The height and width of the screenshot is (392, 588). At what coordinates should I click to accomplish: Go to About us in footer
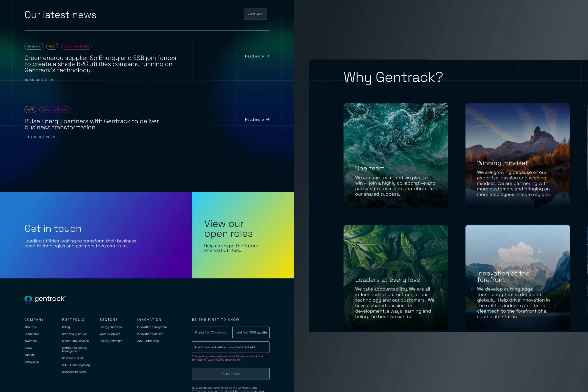tap(31, 327)
